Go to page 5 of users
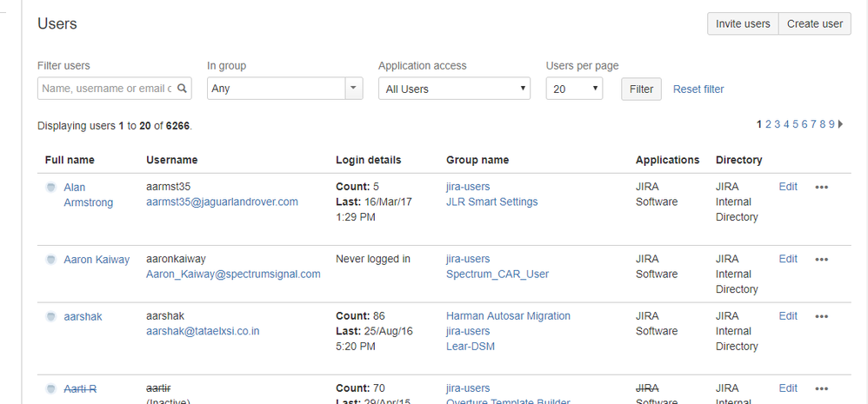 [x=796, y=124]
